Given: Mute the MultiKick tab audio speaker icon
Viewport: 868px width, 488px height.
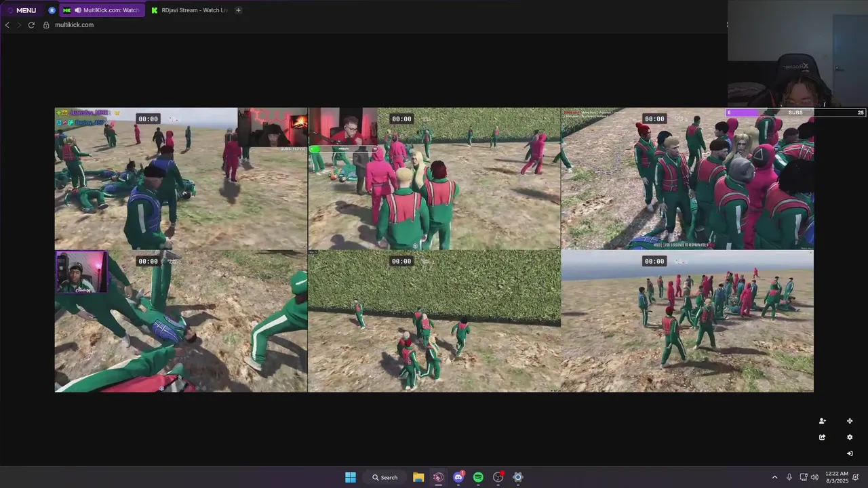Looking at the screenshot, I should [x=77, y=10].
